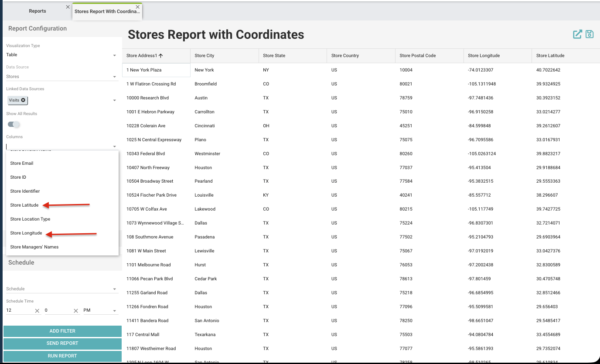
Task: Click the San Antonio cell for Bandera Road
Action: tap(225, 321)
